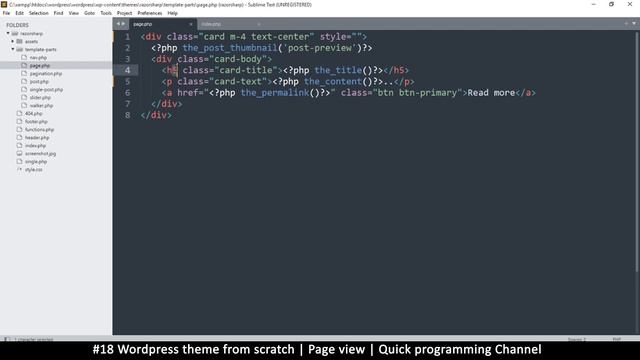Click line number 1 in the gutter
The width and height of the screenshot is (640, 360).
[127, 37]
